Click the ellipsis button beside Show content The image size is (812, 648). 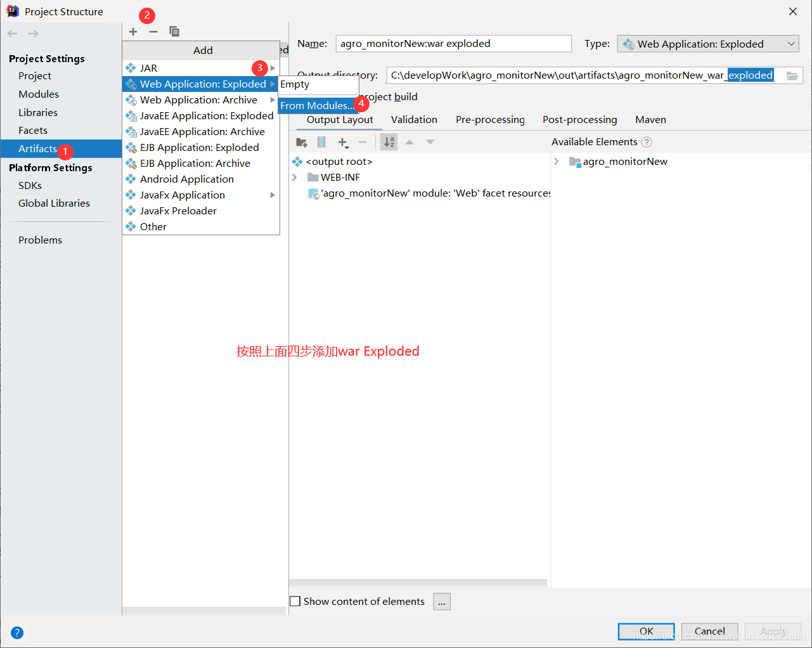[442, 602]
